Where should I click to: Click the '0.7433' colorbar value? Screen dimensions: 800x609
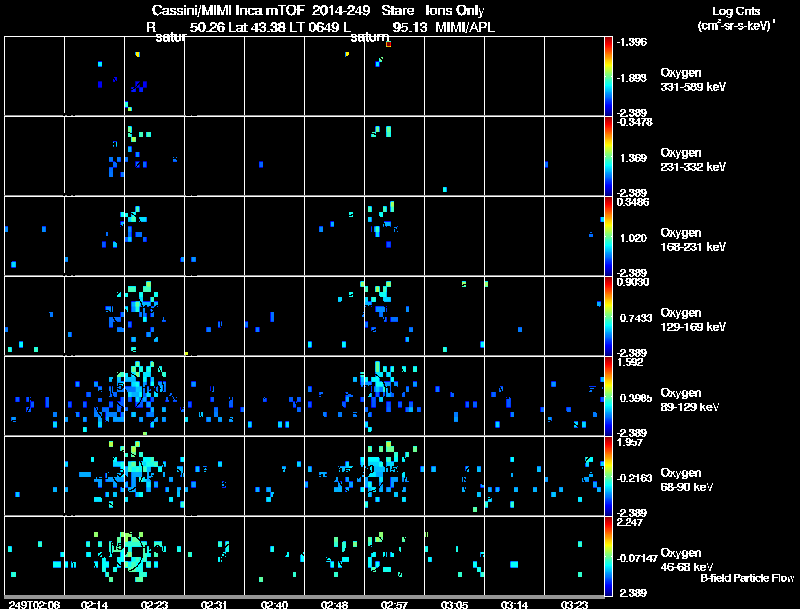pos(636,318)
